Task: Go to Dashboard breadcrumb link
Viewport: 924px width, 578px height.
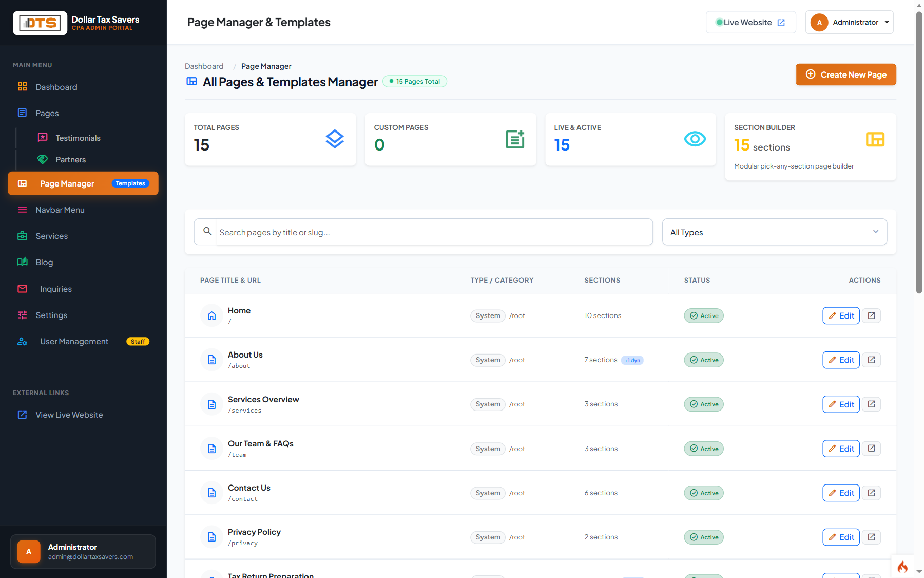Action: [x=204, y=66]
